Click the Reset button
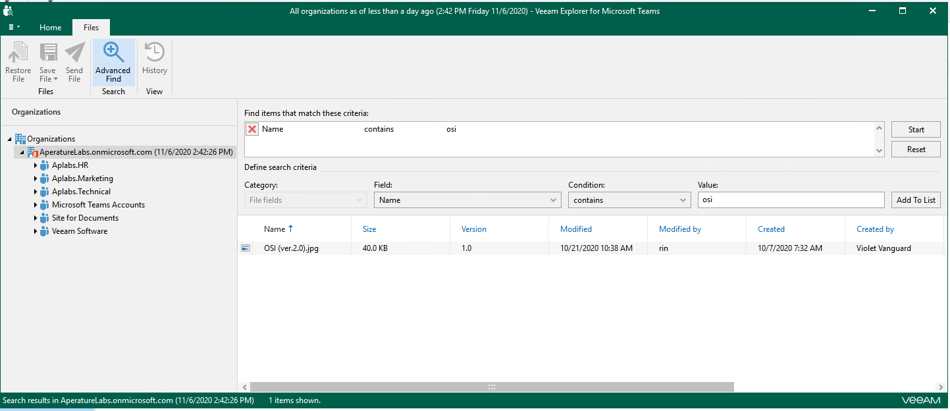 [915, 149]
